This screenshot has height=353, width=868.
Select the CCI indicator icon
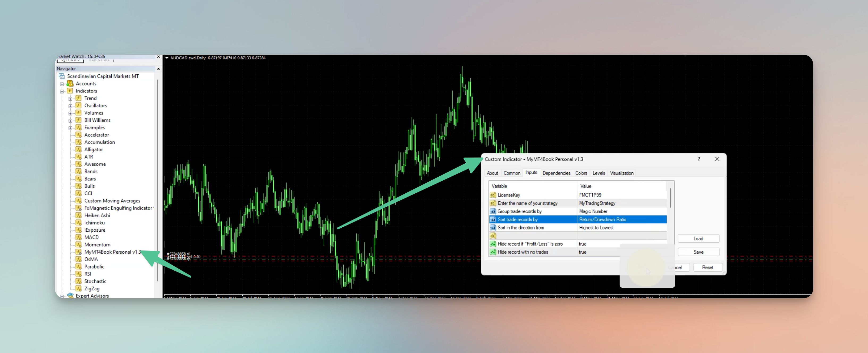(78, 193)
